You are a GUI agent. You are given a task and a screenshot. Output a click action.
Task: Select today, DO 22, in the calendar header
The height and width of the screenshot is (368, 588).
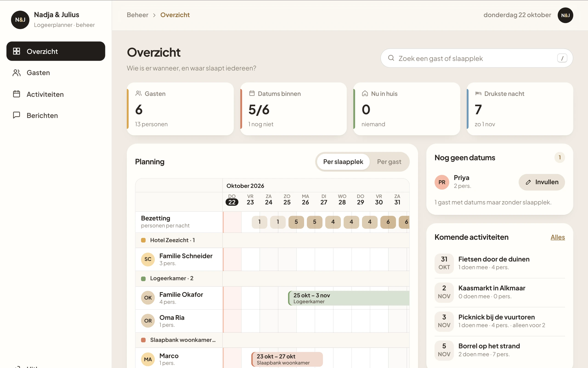[x=232, y=200]
